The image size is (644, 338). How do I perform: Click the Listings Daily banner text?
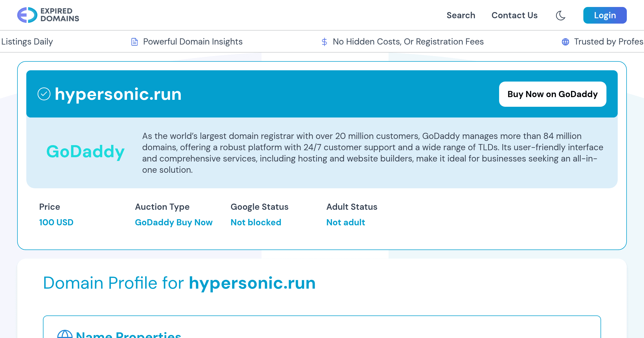(x=27, y=42)
